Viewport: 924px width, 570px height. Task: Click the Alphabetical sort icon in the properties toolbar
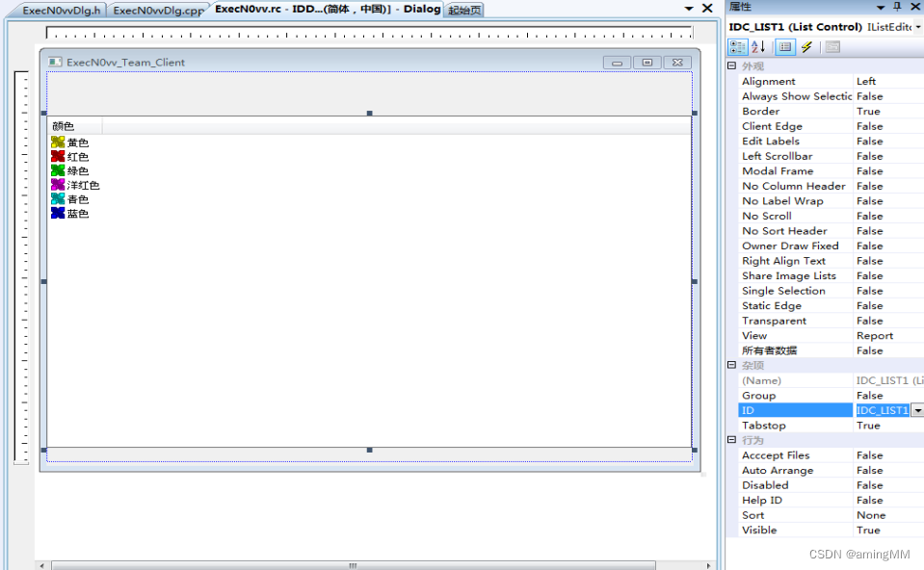[x=758, y=47]
